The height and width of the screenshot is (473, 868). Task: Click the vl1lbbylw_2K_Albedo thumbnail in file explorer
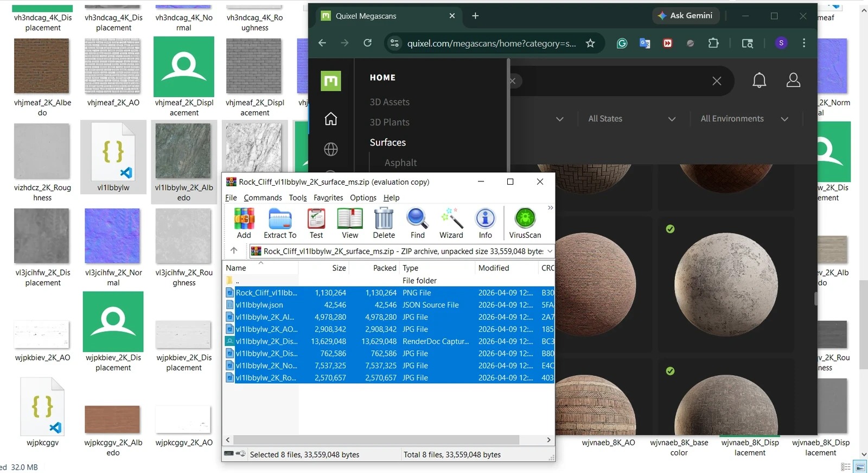pos(183,151)
